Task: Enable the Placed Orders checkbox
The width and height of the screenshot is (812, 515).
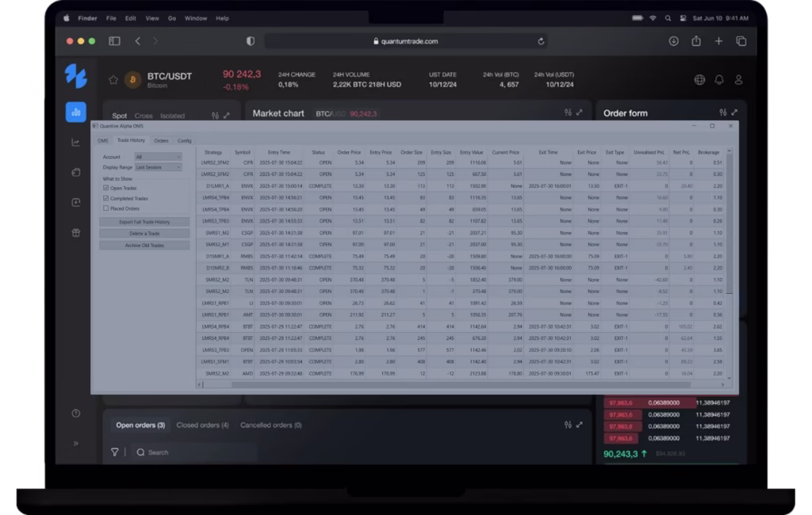Action: tap(106, 208)
